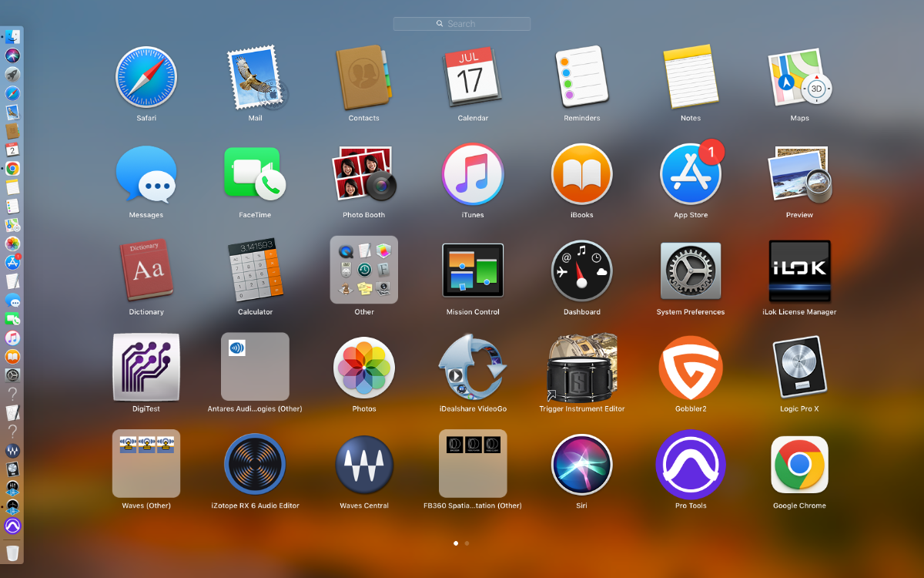Open Trash in the Dock

(x=12, y=553)
